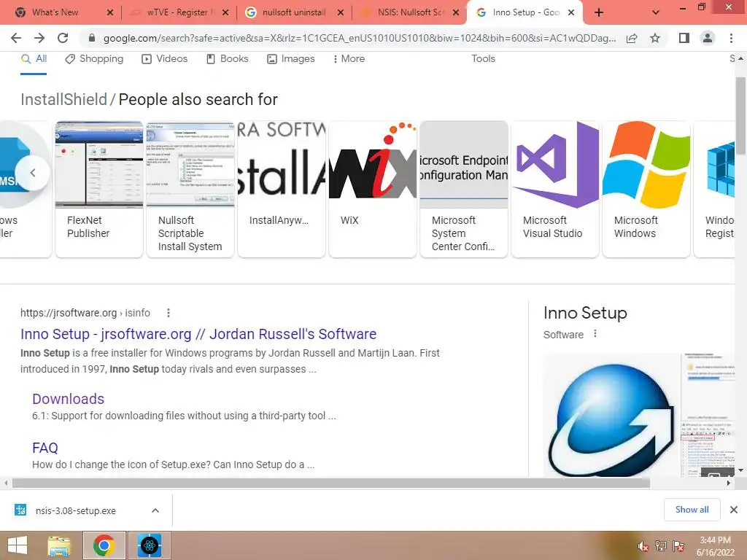747x560 pixels.
Task: Open the Chrome profile avatar
Action: tap(708, 38)
